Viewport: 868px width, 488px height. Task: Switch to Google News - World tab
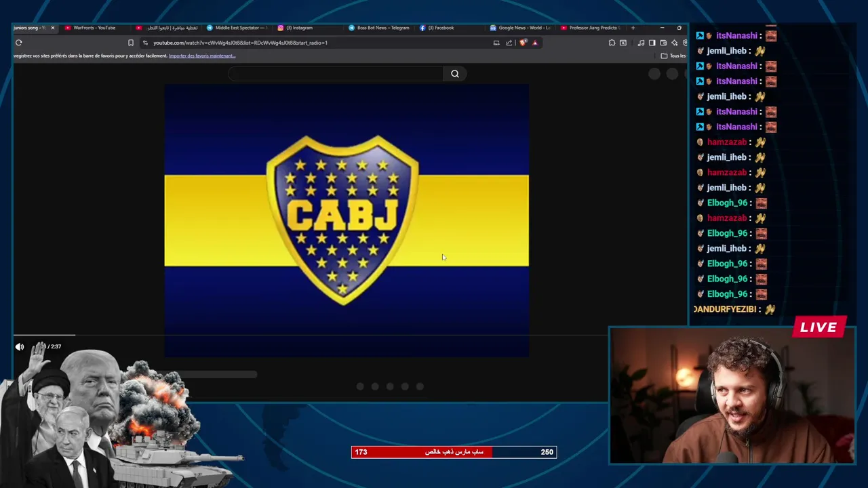coord(520,28)
